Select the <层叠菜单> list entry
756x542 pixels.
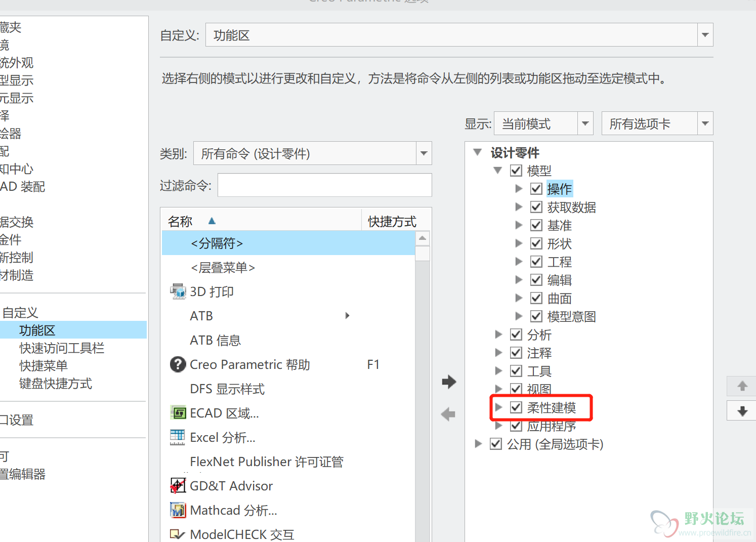click(288, 267)
